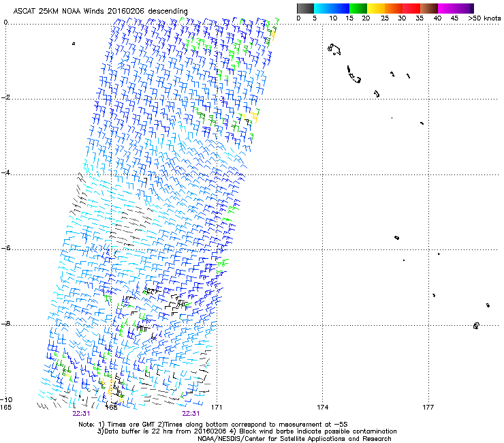Click the note 'Data buffer is 22 hrs from 20160206'

(x=166, y=431)
